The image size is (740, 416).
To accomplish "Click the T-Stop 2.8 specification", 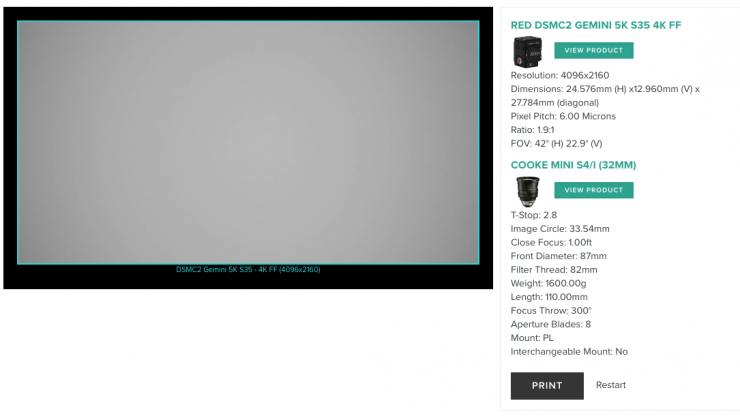I will point(534,215).
